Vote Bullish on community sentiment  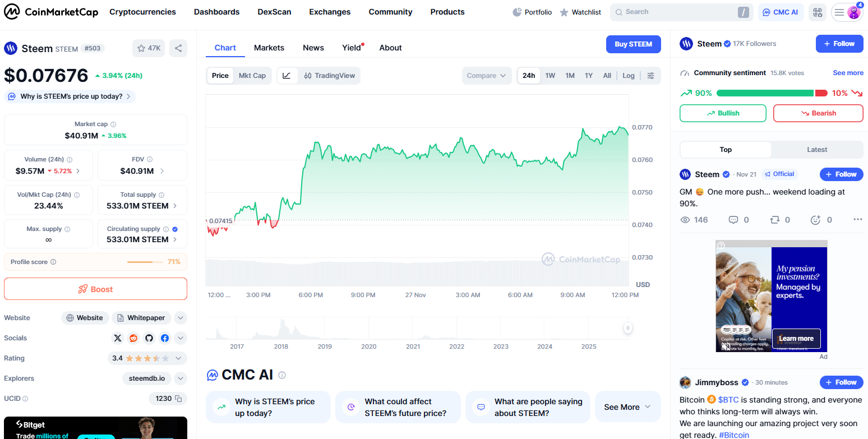tap(723, 113)
